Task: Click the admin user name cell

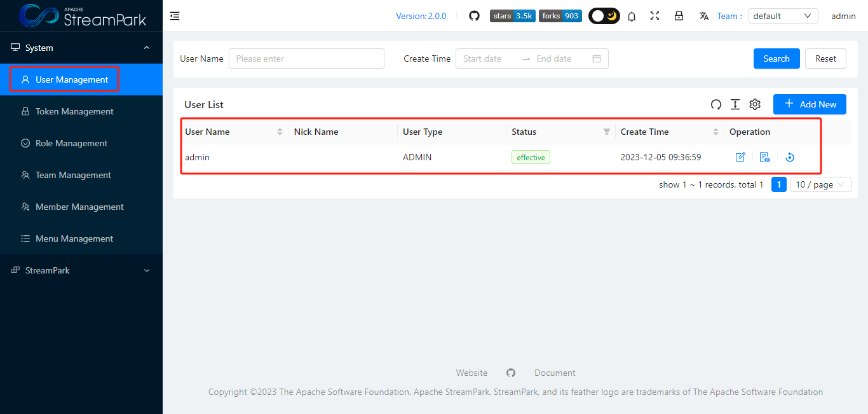Action: click(x=197, y=157)
